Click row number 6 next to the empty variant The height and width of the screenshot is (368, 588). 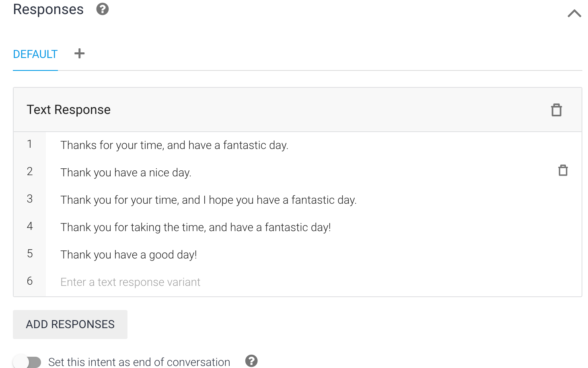[30, 281]
